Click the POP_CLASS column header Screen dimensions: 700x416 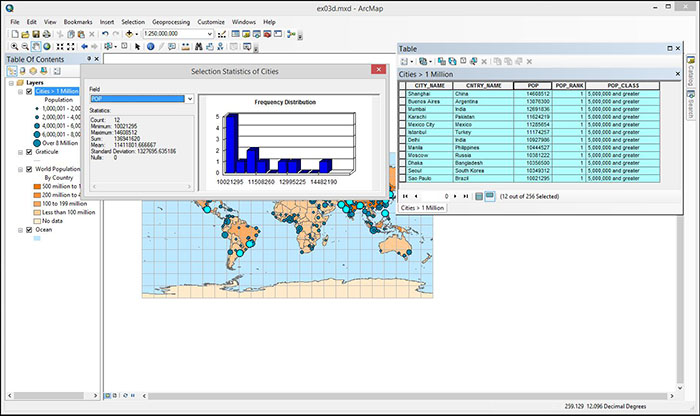[x=623, y=86]
